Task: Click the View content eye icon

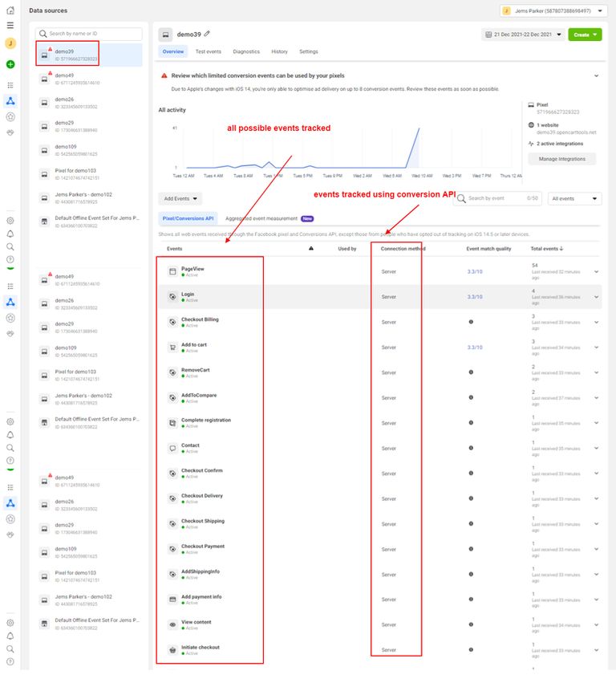Action: coord(172,624)
